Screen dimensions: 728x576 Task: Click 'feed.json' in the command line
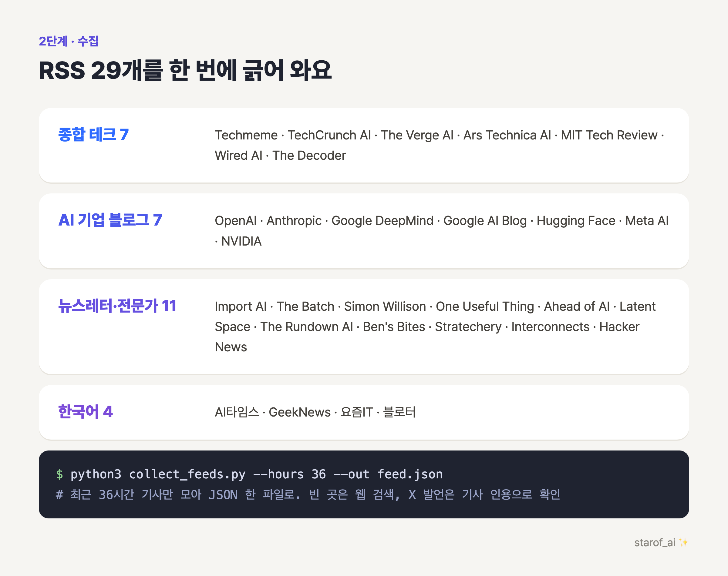(410, 474)
